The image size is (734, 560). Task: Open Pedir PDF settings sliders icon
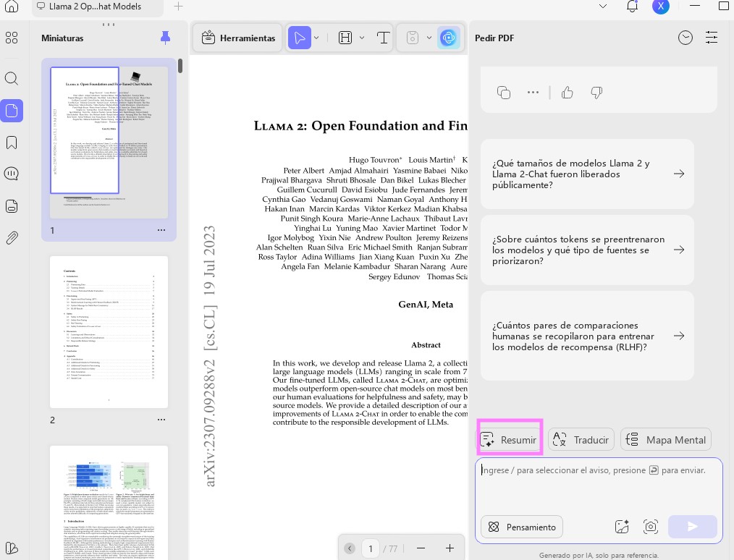tap(712, 38)
